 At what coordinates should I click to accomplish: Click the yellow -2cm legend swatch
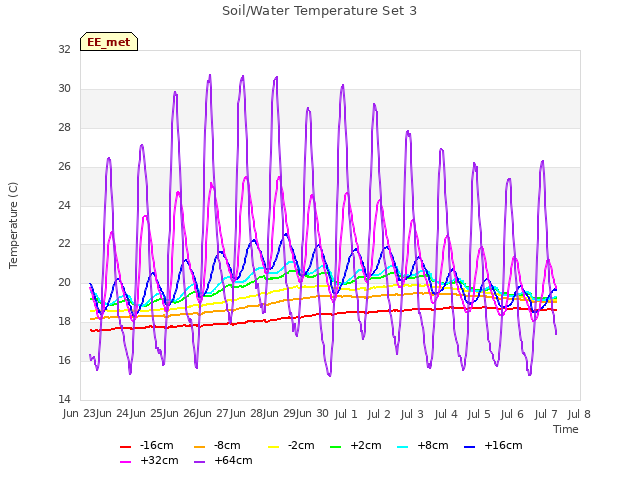point(273,447)
